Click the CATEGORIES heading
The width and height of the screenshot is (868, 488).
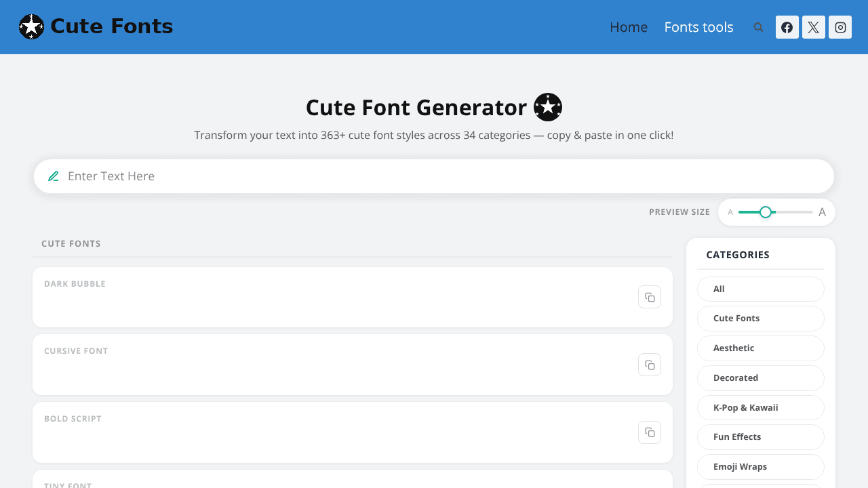[x=738, y=255]
